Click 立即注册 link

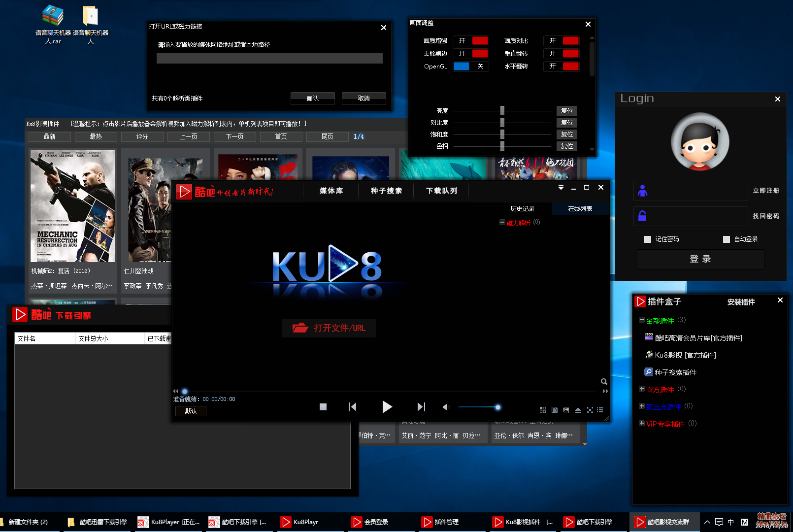(766, 191)
